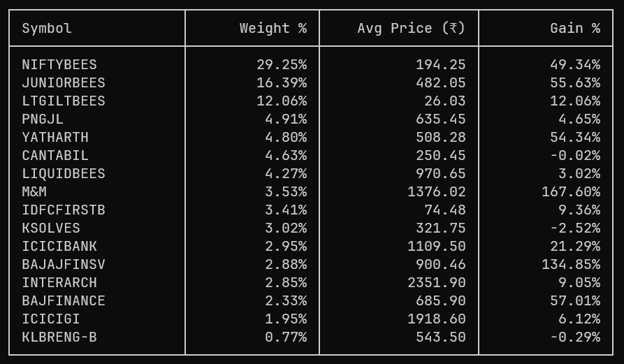
Task: Click the Symbol column header
Action: click(x=47, y=29)
